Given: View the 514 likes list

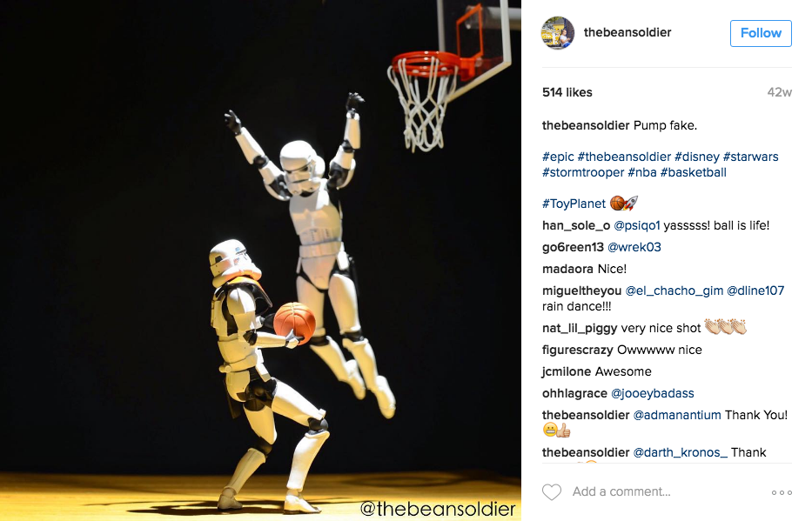Looking at the screenshot, I should coord(567,92).
